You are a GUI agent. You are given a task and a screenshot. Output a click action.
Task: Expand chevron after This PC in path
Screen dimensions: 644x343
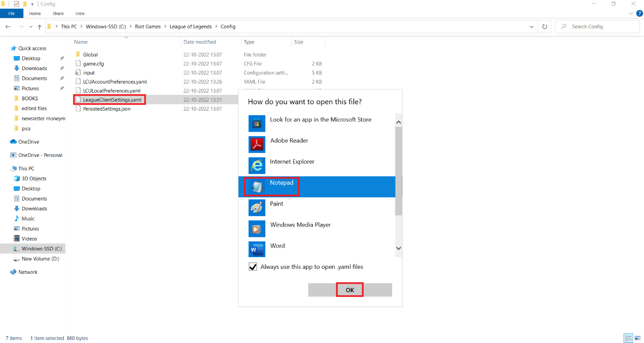point(81,27)
